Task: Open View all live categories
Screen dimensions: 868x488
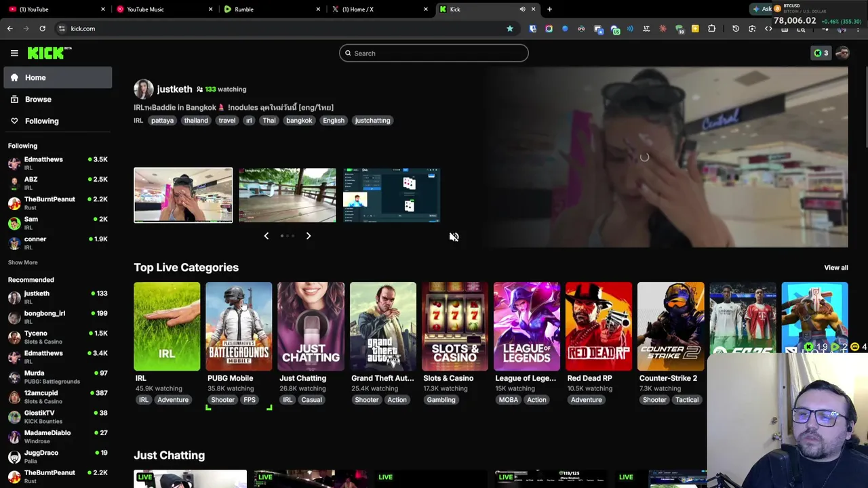Action: [835, 268]
